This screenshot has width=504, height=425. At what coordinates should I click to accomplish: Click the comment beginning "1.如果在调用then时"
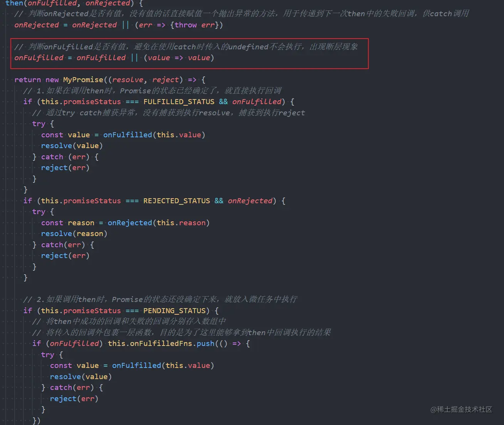pyautogui.click(x=152, y=91)
